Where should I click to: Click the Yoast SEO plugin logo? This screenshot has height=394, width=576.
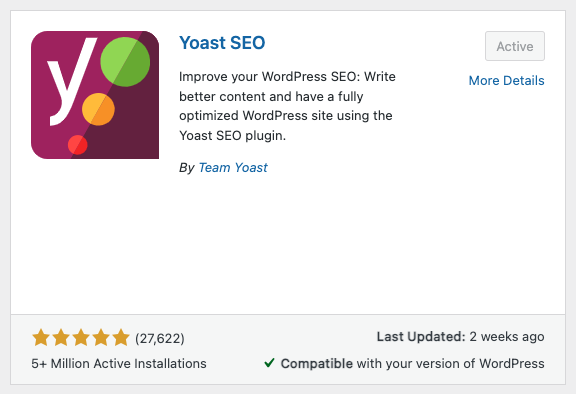coord(95,95)
